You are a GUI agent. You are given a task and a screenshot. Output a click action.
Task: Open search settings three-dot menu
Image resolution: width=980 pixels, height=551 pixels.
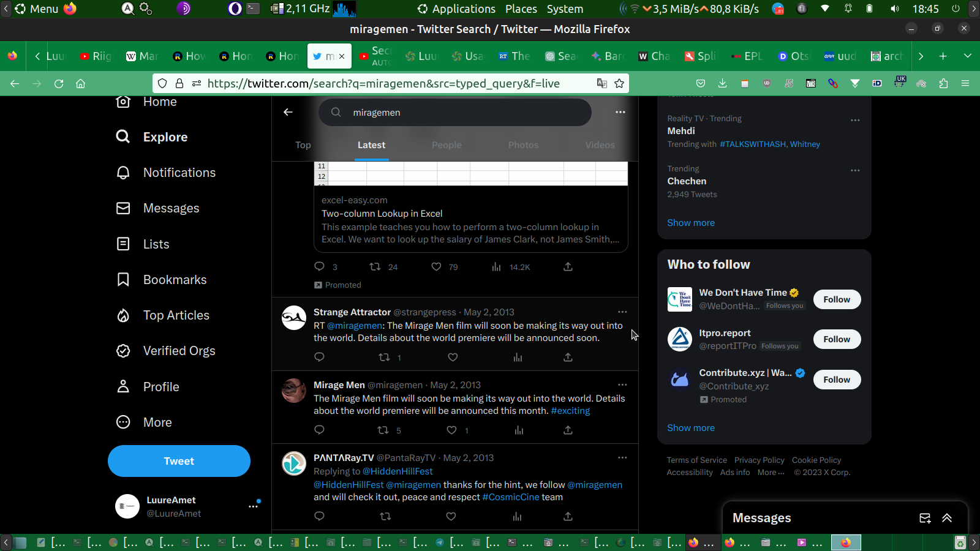tap(620, 112)
